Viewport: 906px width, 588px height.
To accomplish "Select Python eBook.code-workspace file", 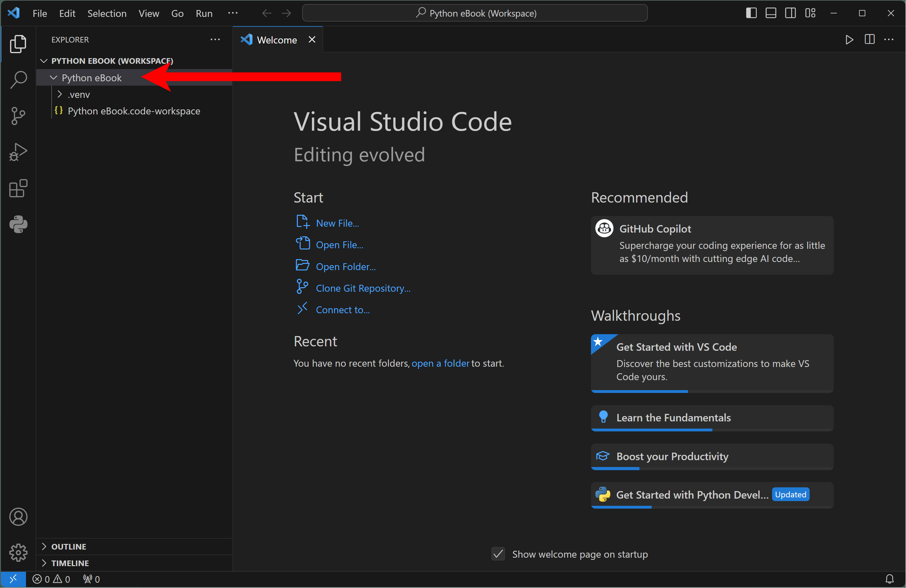I will point(135,111).
